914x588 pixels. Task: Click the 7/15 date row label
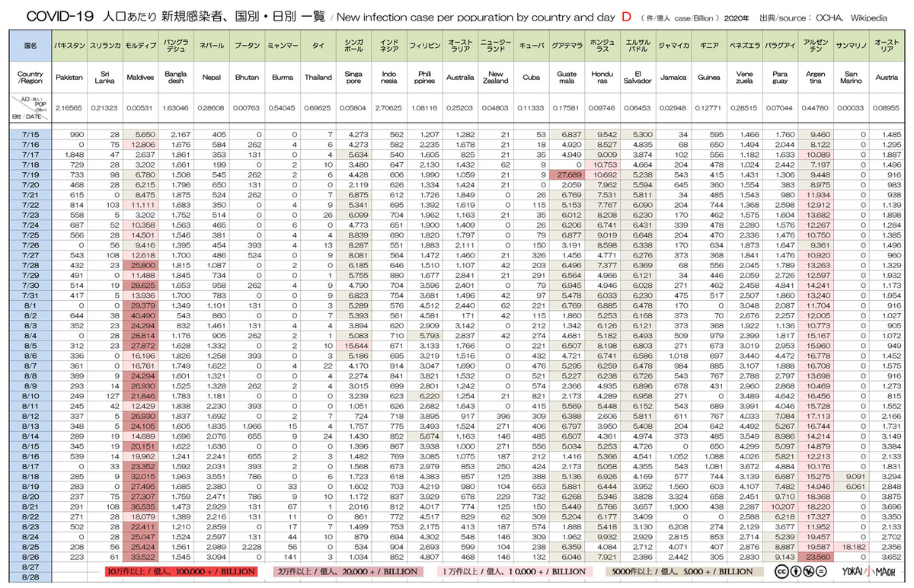(30, 135)
